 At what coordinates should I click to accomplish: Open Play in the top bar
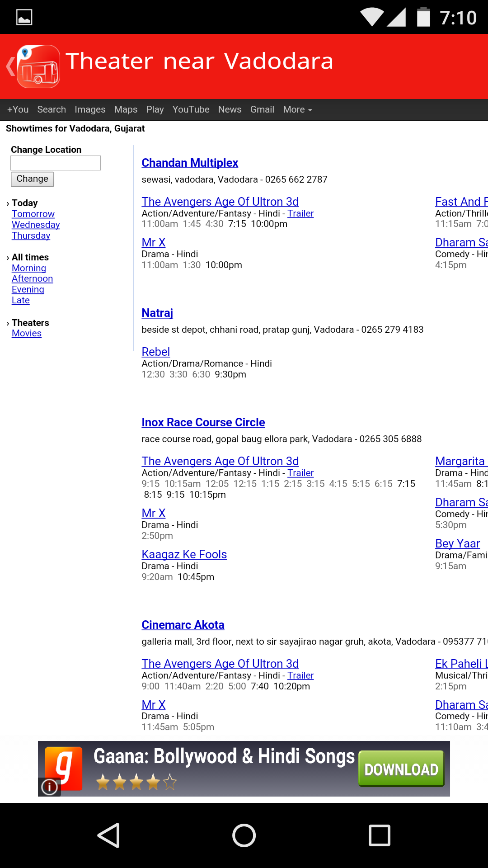(155, 109)
